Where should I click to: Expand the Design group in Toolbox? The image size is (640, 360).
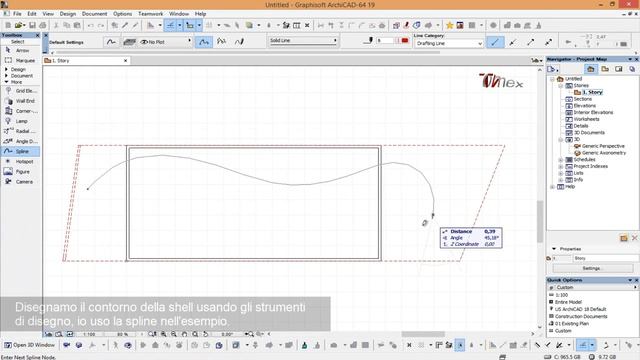[x=6, y=69]
